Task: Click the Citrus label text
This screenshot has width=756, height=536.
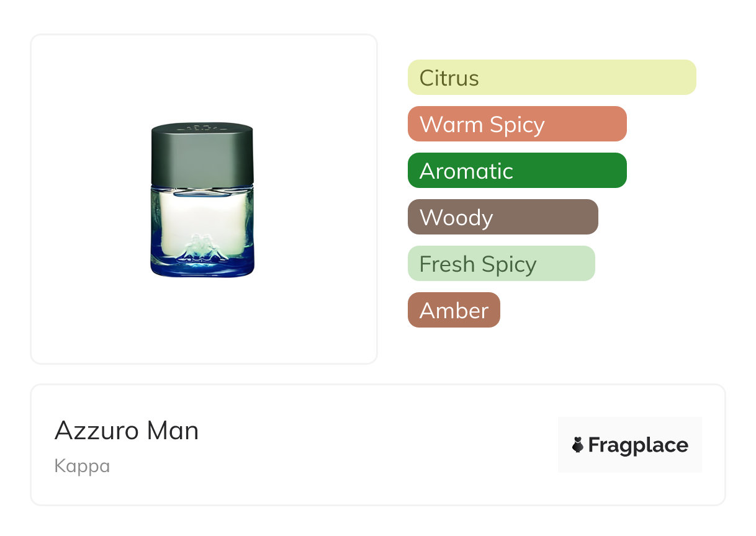Action: click(x=449, y=78)
